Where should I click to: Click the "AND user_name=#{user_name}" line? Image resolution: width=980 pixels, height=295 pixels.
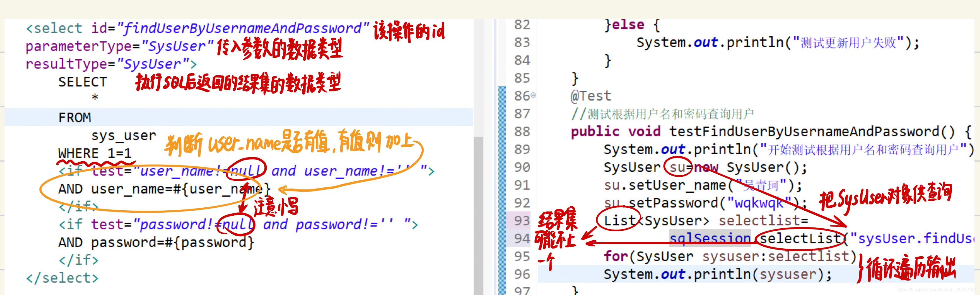[x=164, y=189]
